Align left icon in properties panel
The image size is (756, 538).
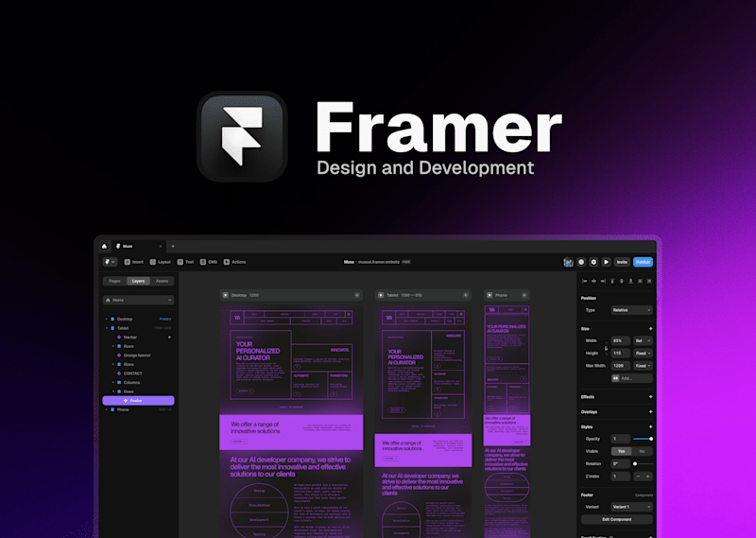[x=585, y=281]
